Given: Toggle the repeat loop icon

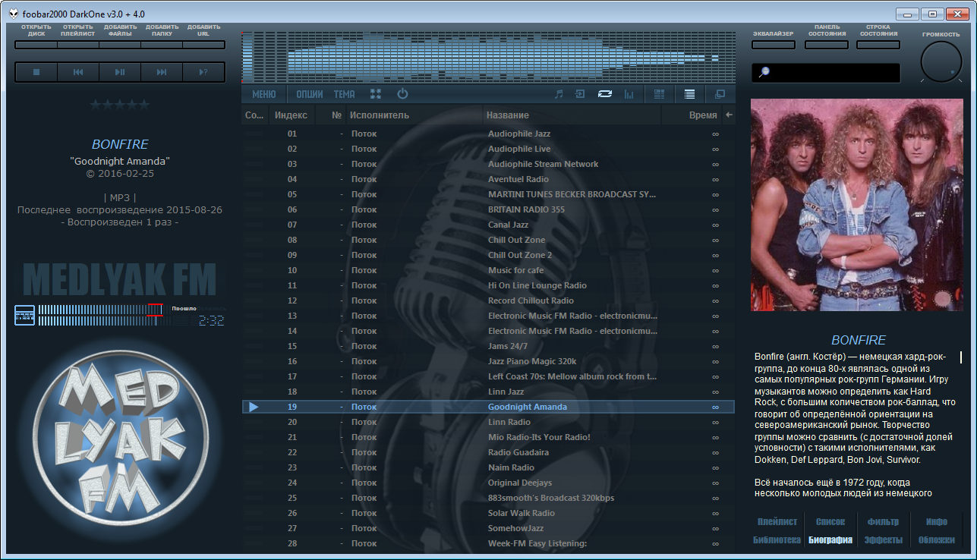Looking at the screenshot, I should click(605, 94).
